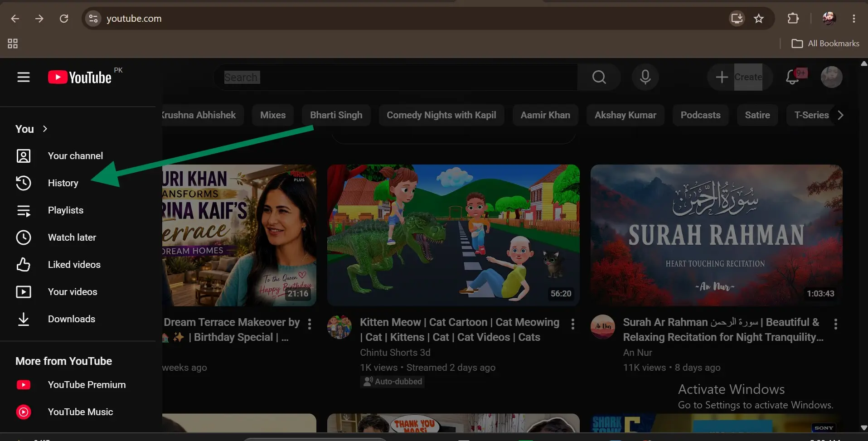Click the Playlists list icon
Screen dimensions: 868x441
click(x=24, y=210)
